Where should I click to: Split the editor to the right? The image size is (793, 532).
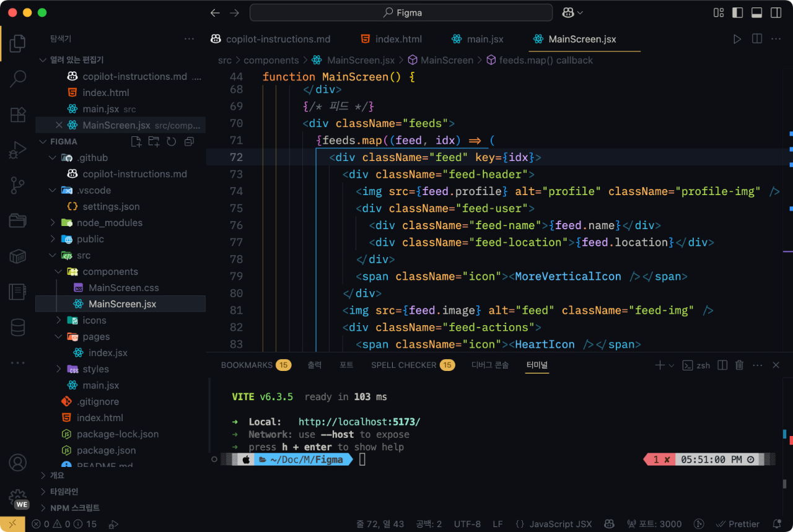(756, 39)
